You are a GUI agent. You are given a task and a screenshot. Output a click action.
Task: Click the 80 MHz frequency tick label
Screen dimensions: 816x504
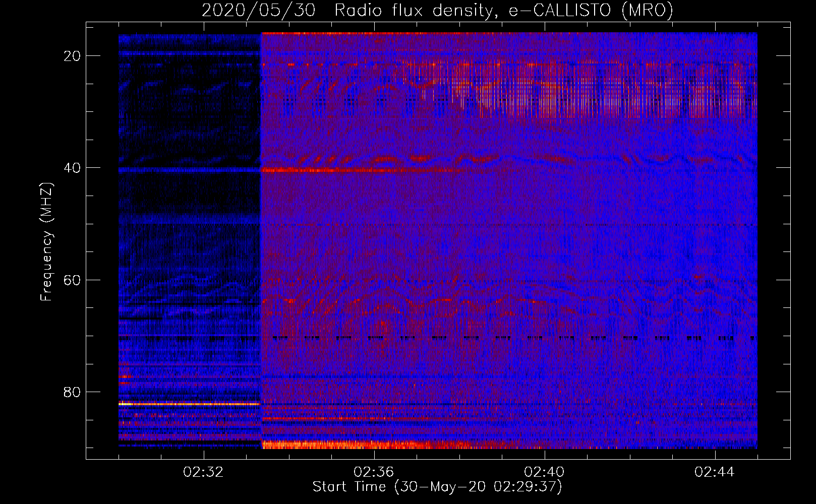pos(72,392)
